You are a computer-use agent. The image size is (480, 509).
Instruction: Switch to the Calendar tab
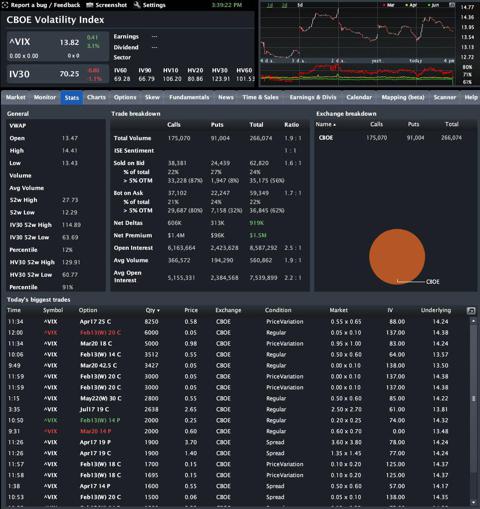point(359,97)
